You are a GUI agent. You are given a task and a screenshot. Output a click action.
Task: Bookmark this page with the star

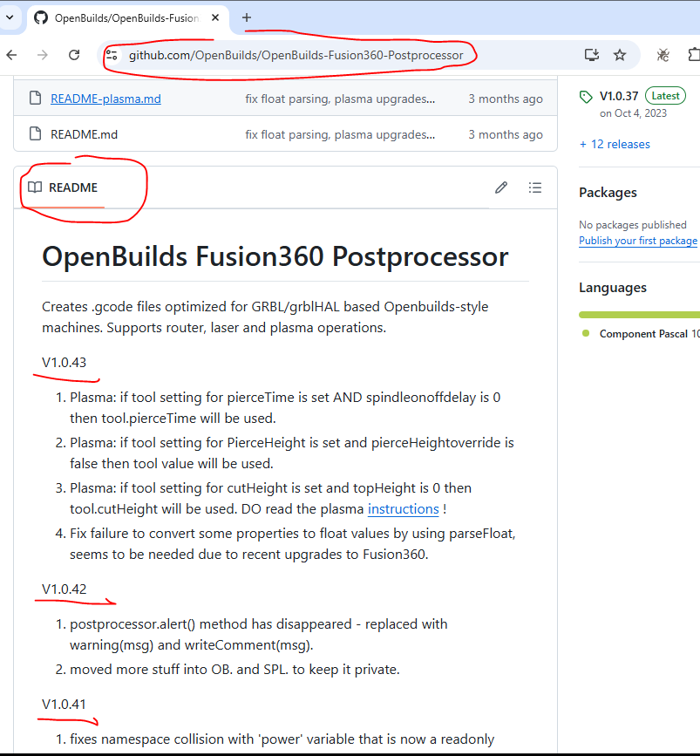(620, 55)
